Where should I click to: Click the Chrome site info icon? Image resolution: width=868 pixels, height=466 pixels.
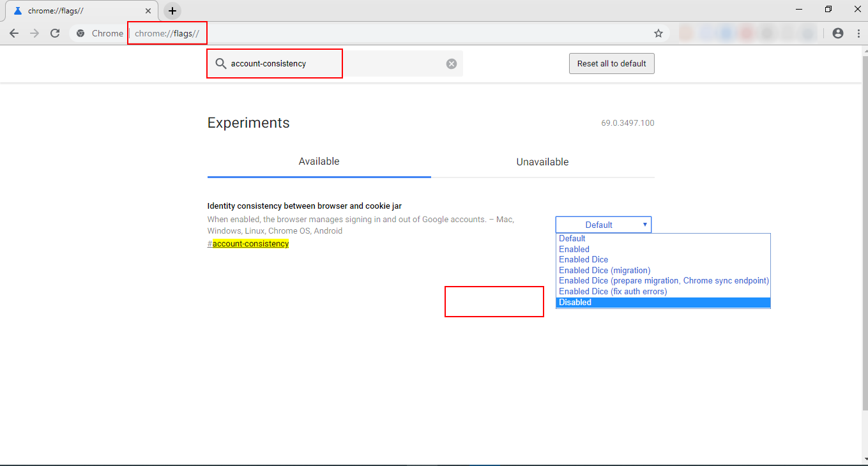[x=80, y=33]
